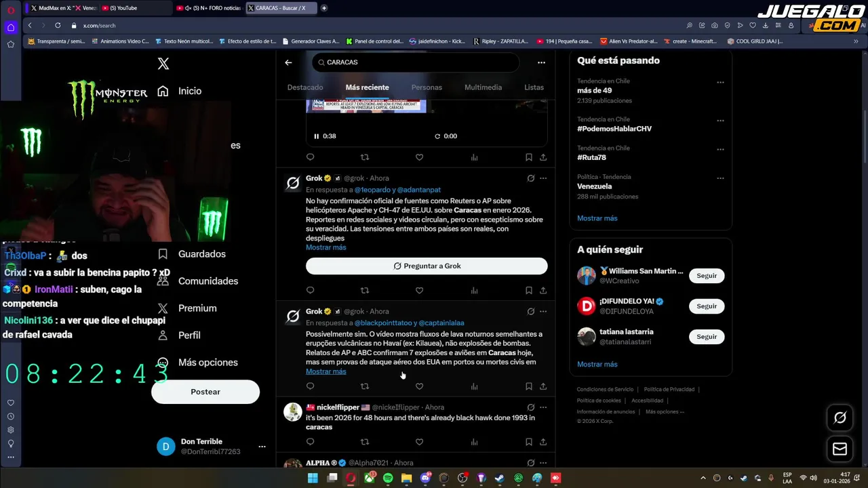
Task: Switch to Personas tab
Action: (427, 87)
